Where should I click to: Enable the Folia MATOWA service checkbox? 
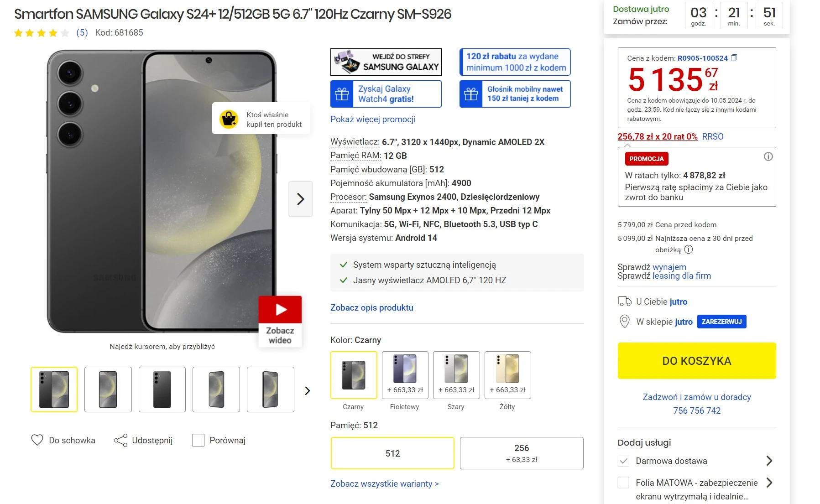623,483
